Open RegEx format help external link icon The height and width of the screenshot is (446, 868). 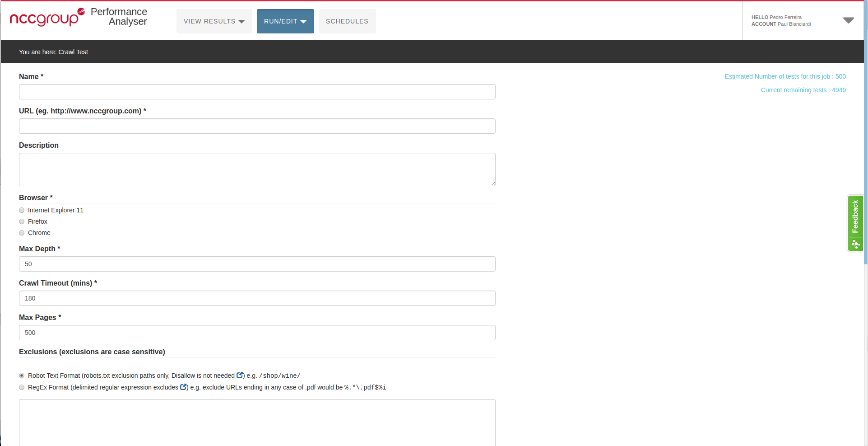point(184,387)
